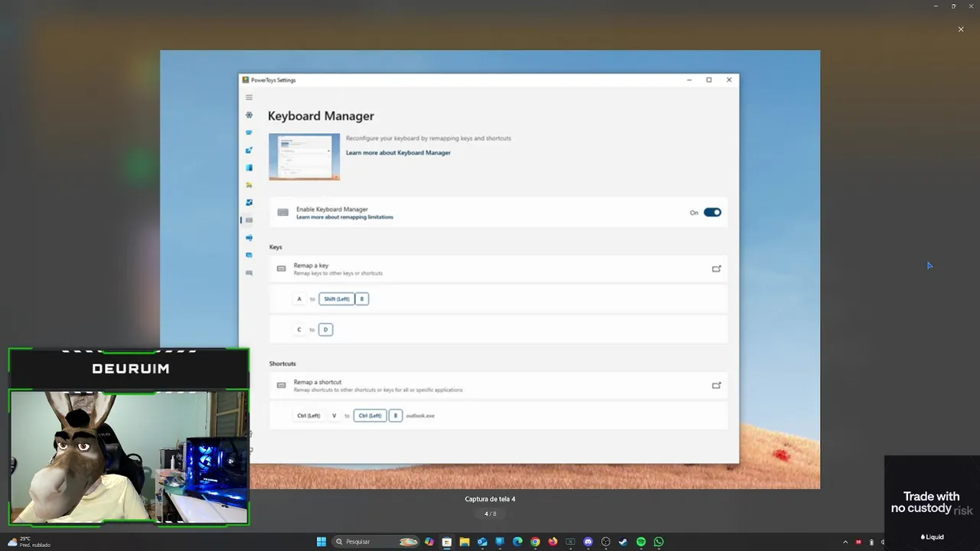Click the A source key in Keys list
Viewport: 980px width, 551px height.
point(299,299)
